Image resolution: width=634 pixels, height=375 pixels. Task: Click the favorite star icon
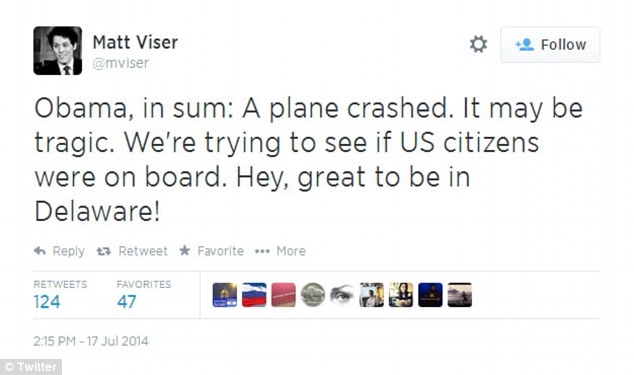(184, 250)
